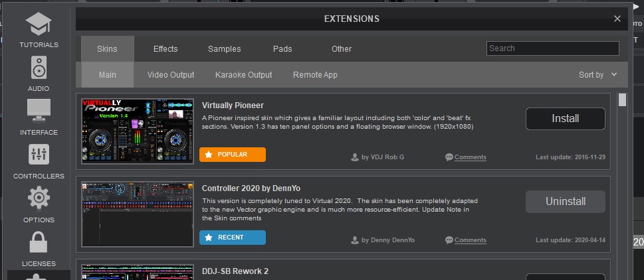Switch to the Other tab
Screen dimensions: 644x280
[342, 49]
